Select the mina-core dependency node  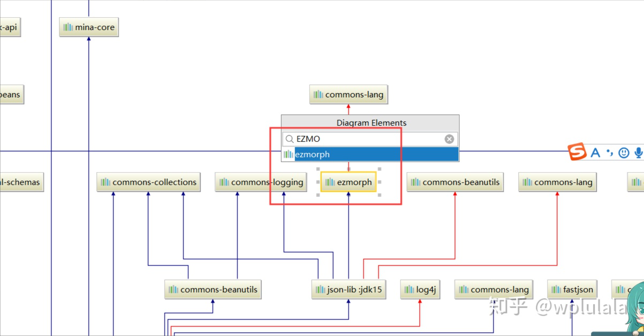click(x=89, y=27)
